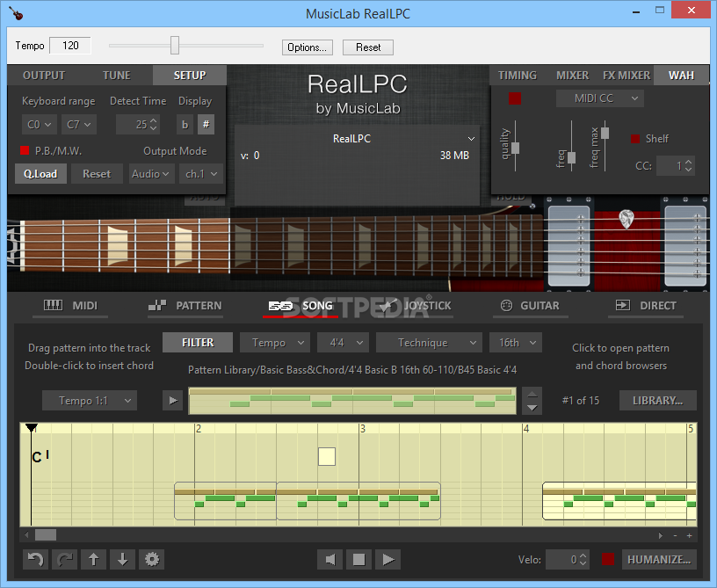
Task: Open song settings gear icon
Action: [x=152, y=559]
